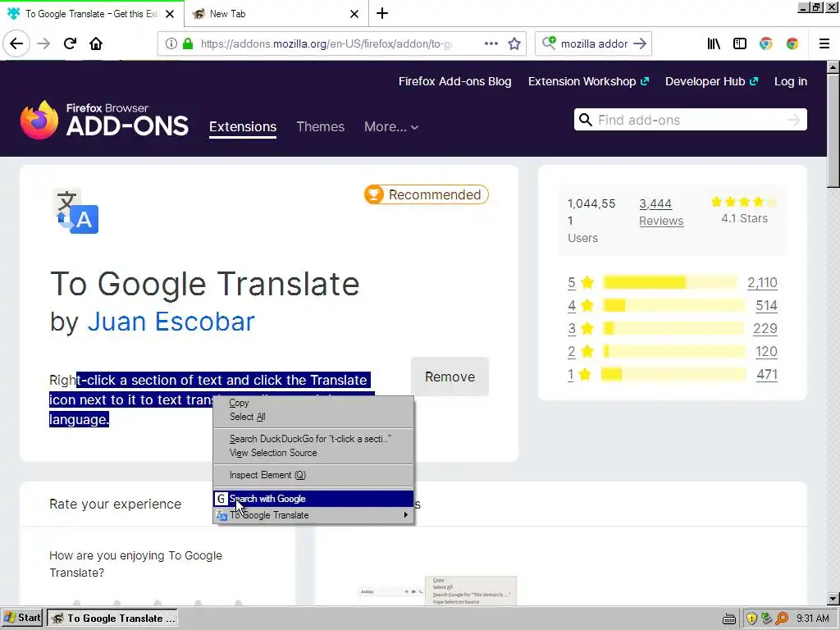Submit search with the arrow button
840x630 pixels.
click(640, 43)
